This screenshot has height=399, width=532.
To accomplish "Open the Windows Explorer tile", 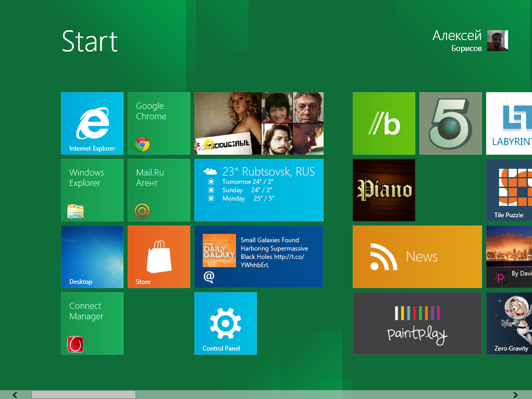I will point(92,190).
